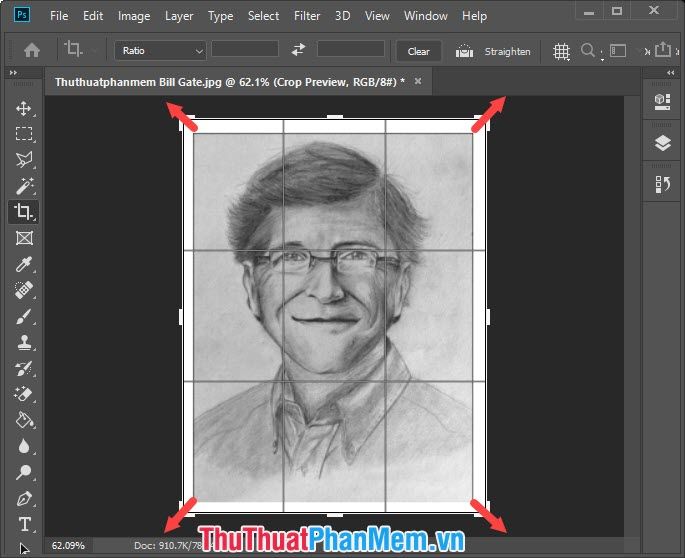Open the Type menu

click(x=220, y=16)
